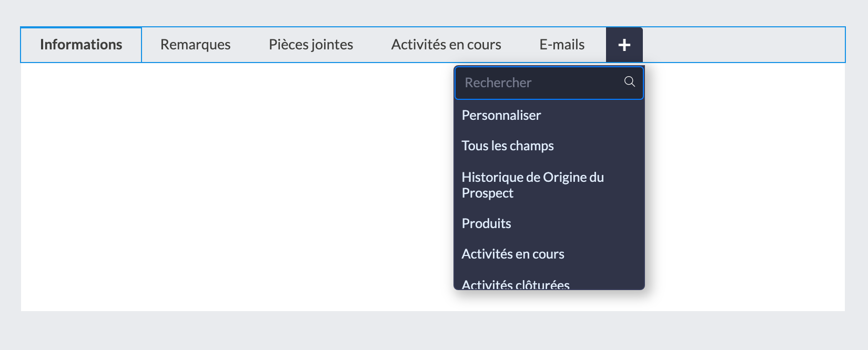Choose Personnaliser from the dropdown list
The height and width of the screenshot is (350, 868).
(501, 115)
